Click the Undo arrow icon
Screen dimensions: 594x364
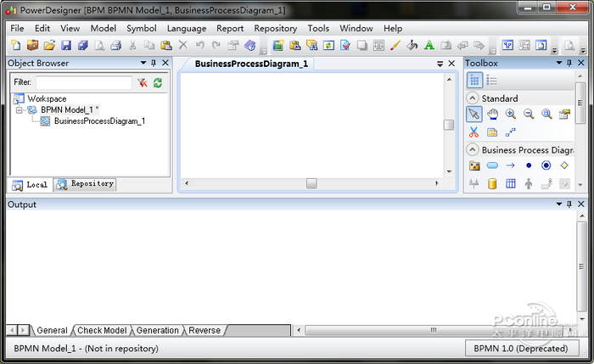point(199,46)
